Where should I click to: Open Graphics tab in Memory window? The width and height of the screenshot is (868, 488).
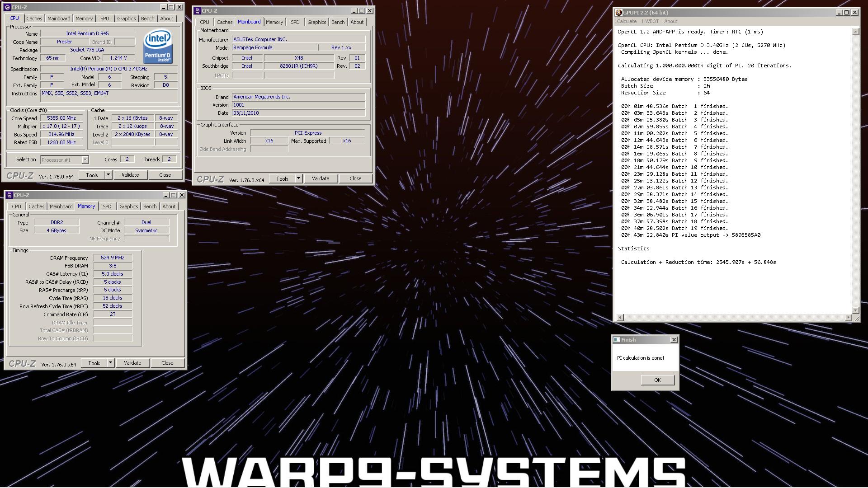pos(128,206)
